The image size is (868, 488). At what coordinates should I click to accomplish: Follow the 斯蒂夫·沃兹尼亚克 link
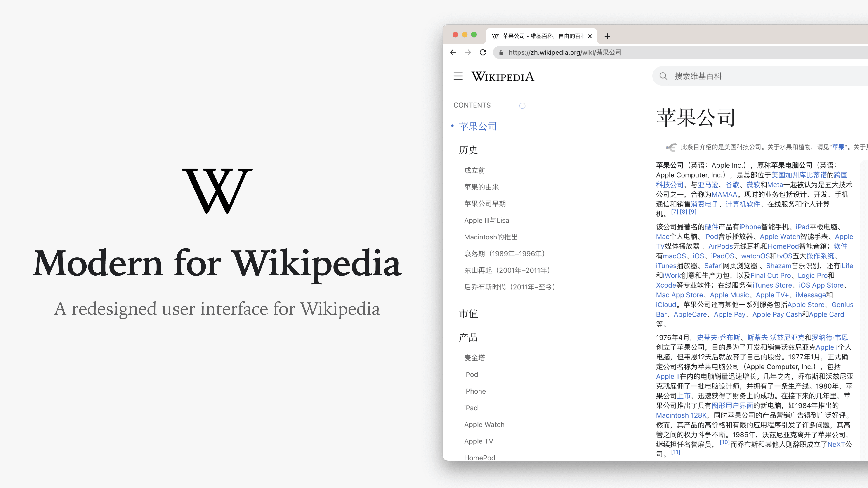pyautogui.click(x=775, y=338)
